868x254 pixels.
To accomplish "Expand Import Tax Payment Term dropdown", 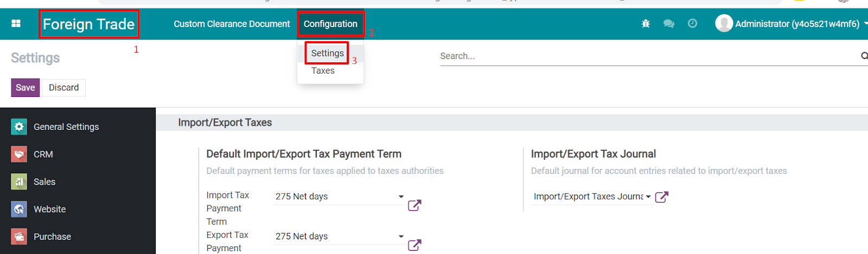I will coord(401,197).
